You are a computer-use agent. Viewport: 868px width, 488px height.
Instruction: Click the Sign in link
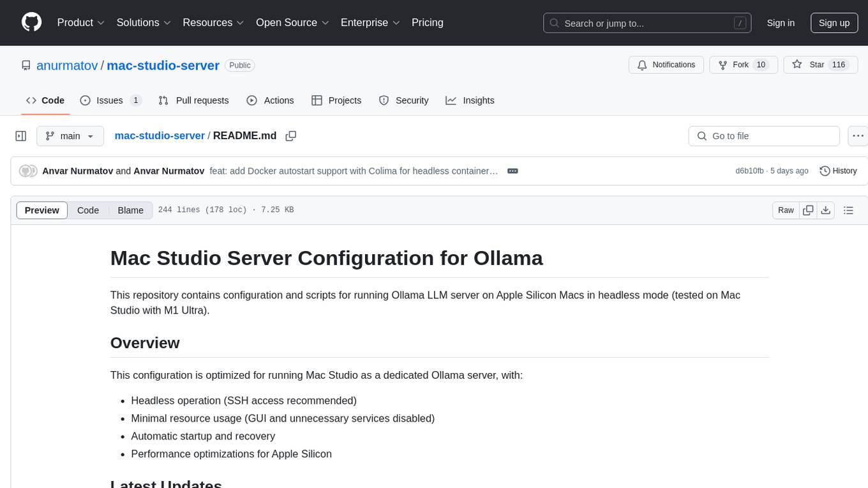(x=781, y=22)
